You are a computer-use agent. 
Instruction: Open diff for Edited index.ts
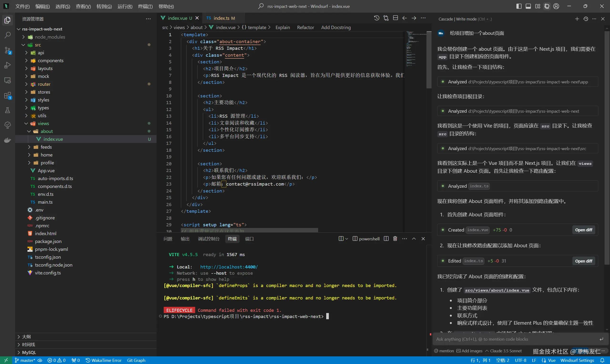click(x=584, y=261)
